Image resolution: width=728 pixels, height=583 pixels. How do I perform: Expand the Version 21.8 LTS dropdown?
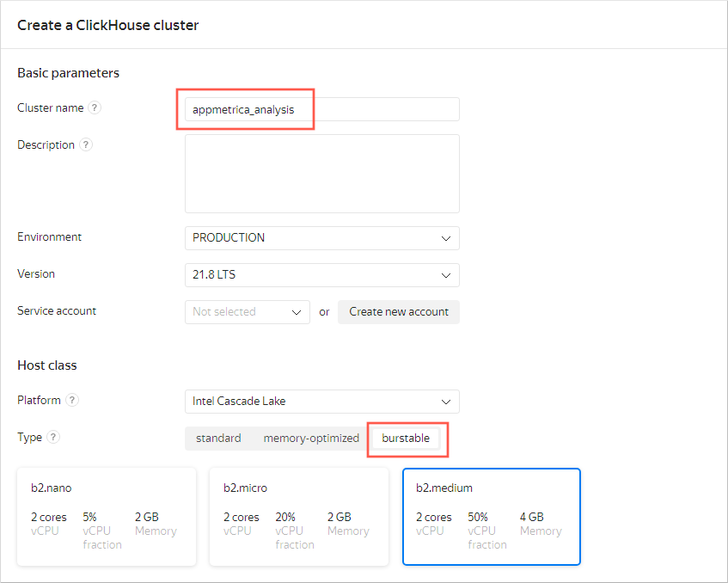tap(321, 275)
